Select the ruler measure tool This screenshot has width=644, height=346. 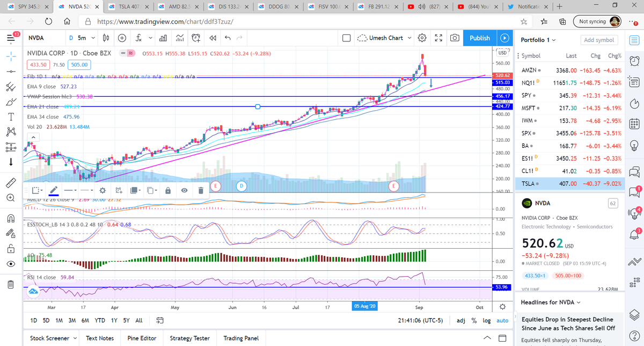click(11, 182)
